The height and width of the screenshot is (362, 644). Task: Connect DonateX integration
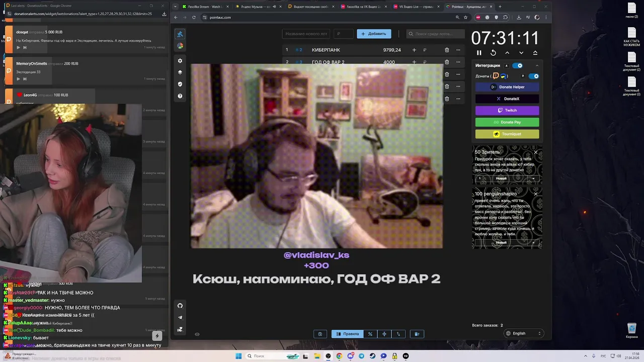(507, 99)
